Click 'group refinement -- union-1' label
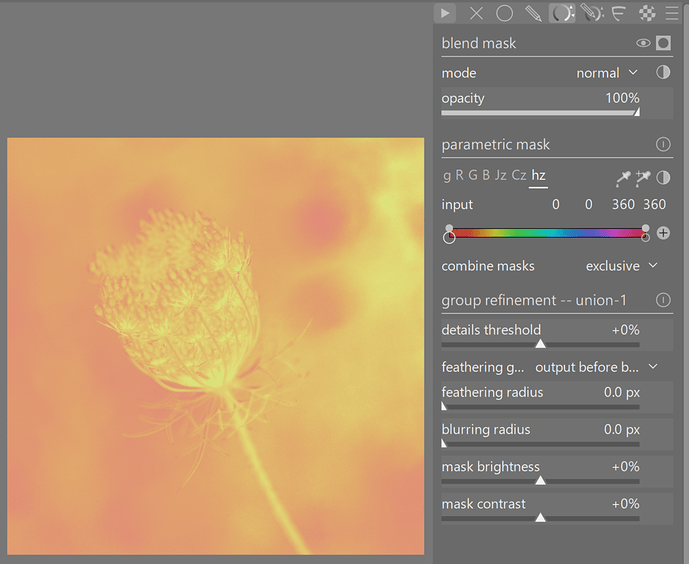 534,300
